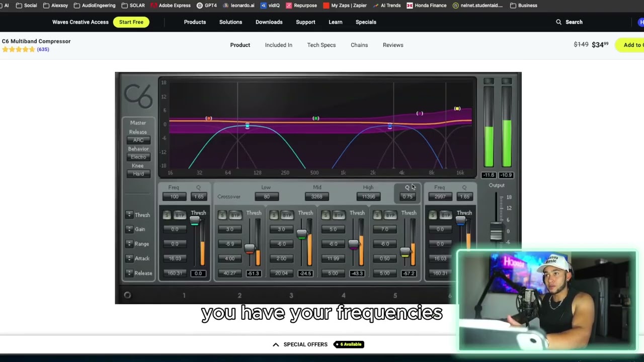This screenshot has width=644, height=362.
Task: Click the High crossover value 11396
Action: coord(368,197)
